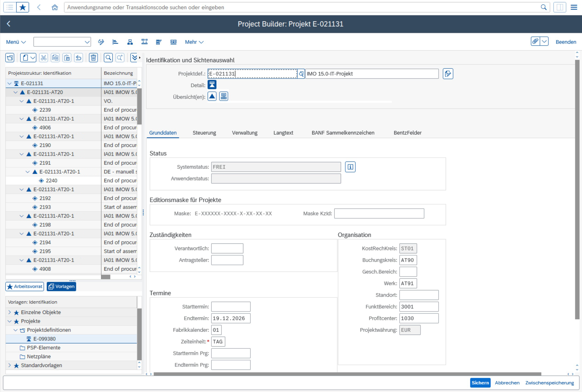Click into the Starttermin input field
This screenshot has height=392, width=582.
pyautogui.click(x=231, y=306)
